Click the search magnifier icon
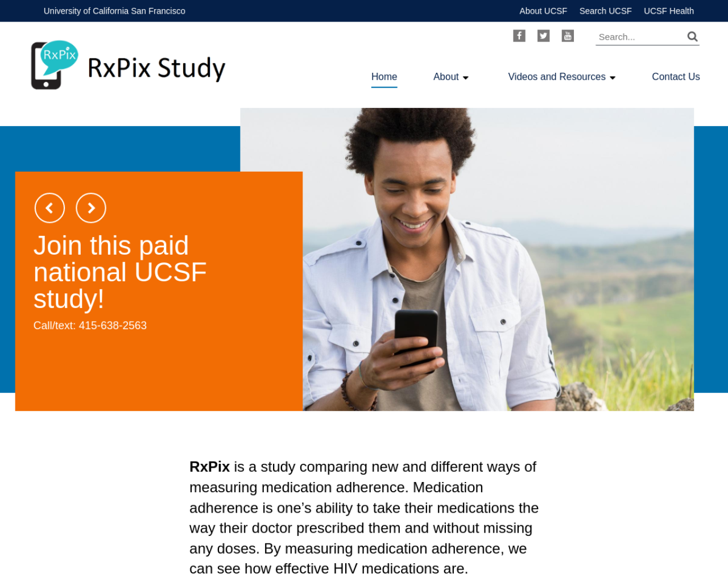 coord(692,36)
